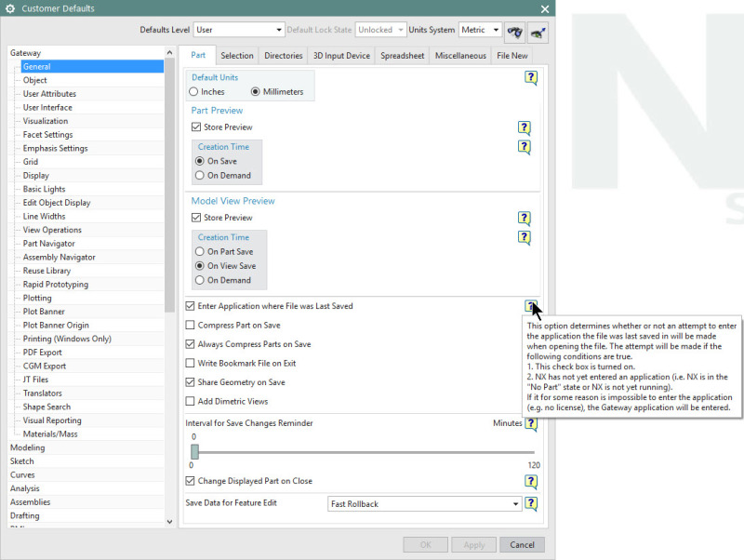The image size is (744, 560).
Task: Click the category list scroll down arrow
Action: pyautogui.click(x=170, y=522)
